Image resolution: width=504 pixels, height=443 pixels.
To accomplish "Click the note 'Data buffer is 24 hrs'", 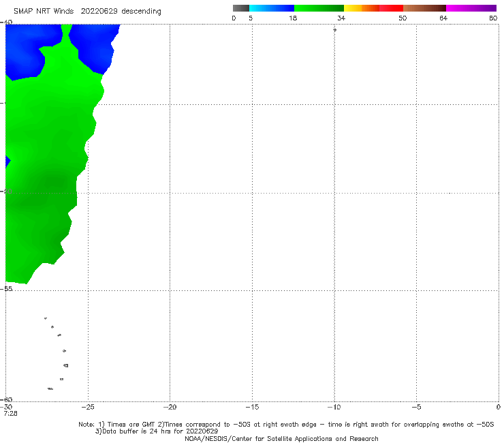I will pyautogui.click(x=137, y=431).
